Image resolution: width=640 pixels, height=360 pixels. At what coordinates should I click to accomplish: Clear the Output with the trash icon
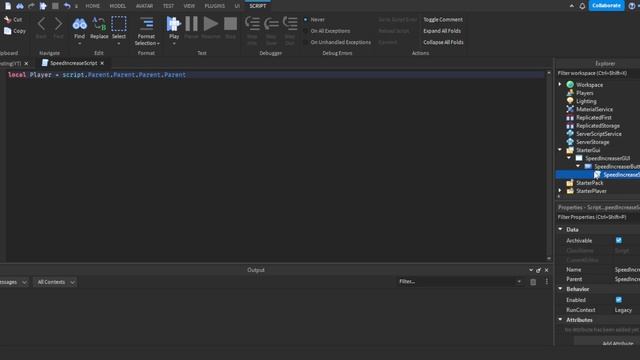pos(533,282)
